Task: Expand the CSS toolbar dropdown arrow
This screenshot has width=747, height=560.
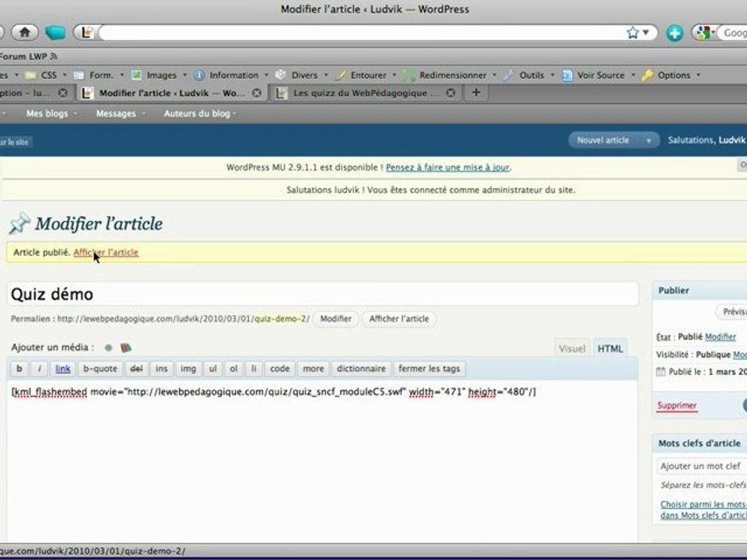Action: pyautogui.click(x=64, y=75)
